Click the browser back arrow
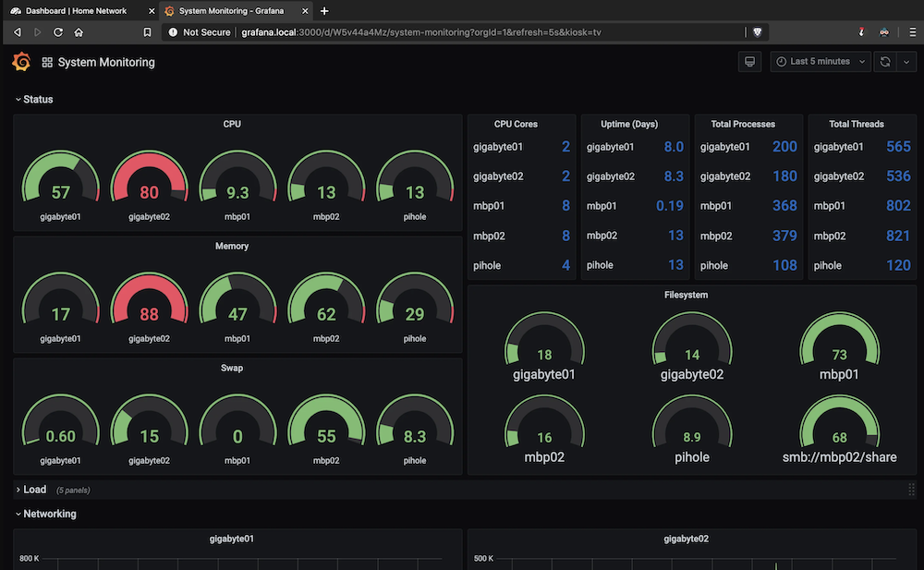 point(17,31)
